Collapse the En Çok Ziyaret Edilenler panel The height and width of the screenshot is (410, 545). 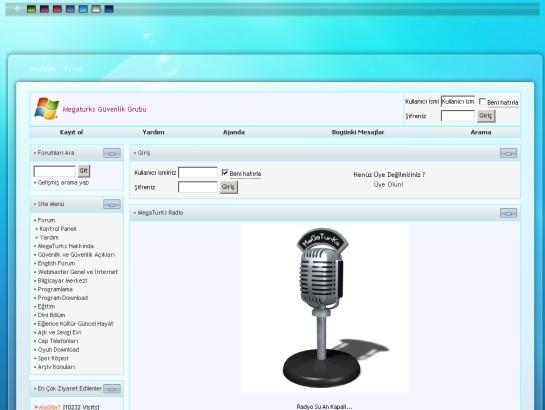click(112, 389)
